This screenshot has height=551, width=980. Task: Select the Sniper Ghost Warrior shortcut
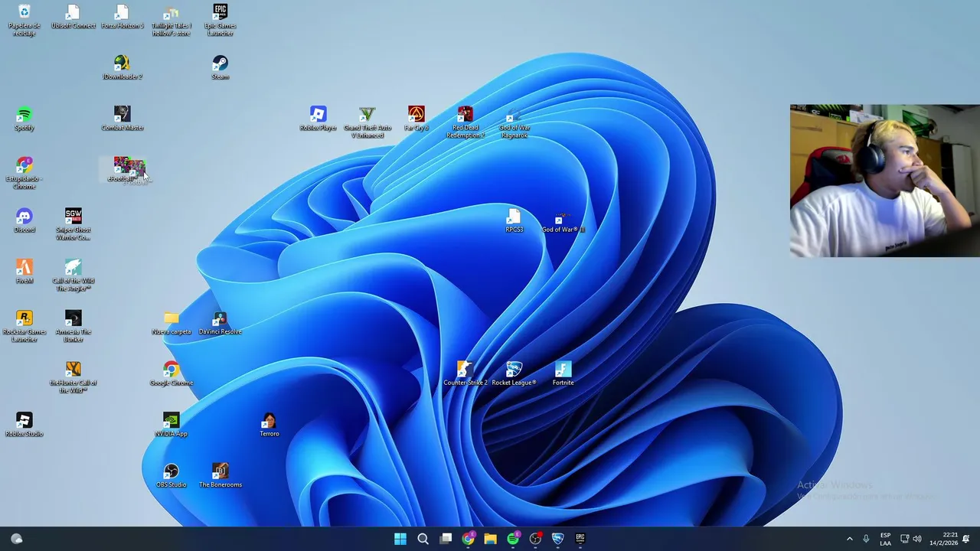click(x=73, y=224)
